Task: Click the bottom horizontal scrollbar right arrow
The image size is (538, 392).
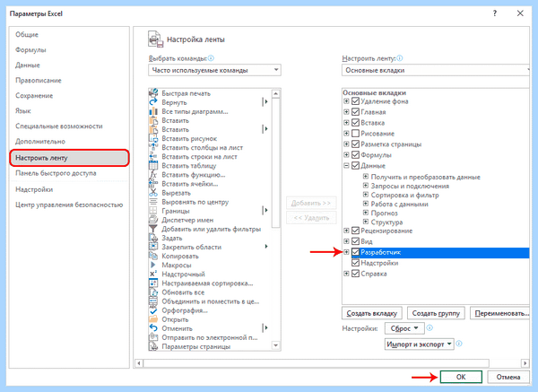Action: click(x=525, y=362)
